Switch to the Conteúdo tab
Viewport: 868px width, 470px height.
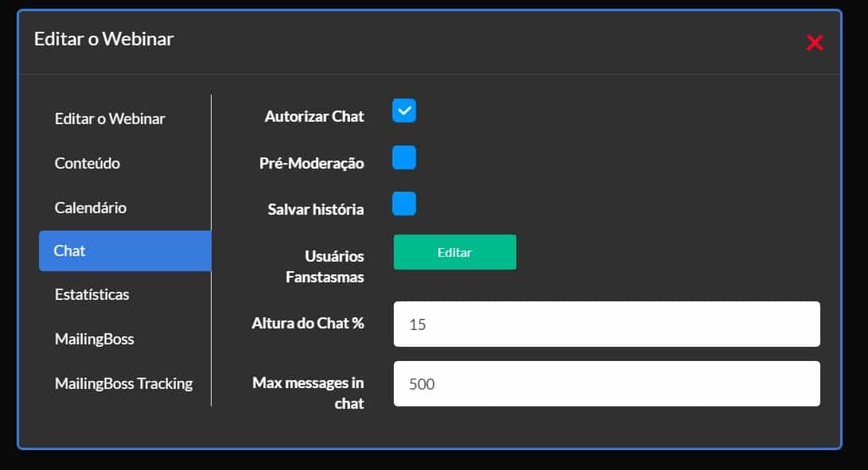coord(88,163)
